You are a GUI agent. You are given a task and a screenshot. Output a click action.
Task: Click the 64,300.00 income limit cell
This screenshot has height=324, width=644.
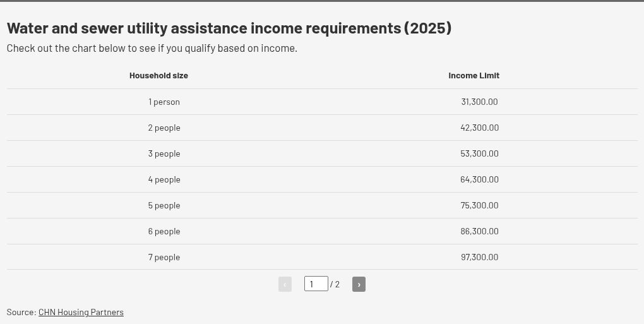479,179
